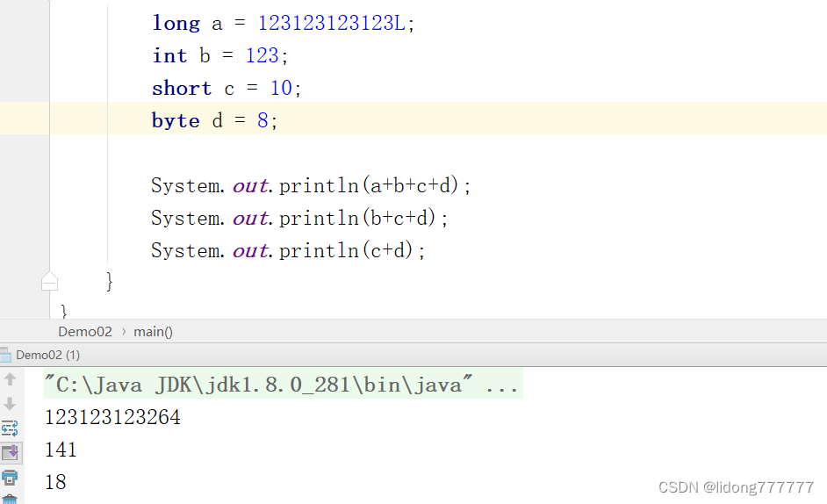The image size is (827, 504).
Task: Click the down-arrow icon in the run panel
Action: pyautogui.click(x=10, y=404)
